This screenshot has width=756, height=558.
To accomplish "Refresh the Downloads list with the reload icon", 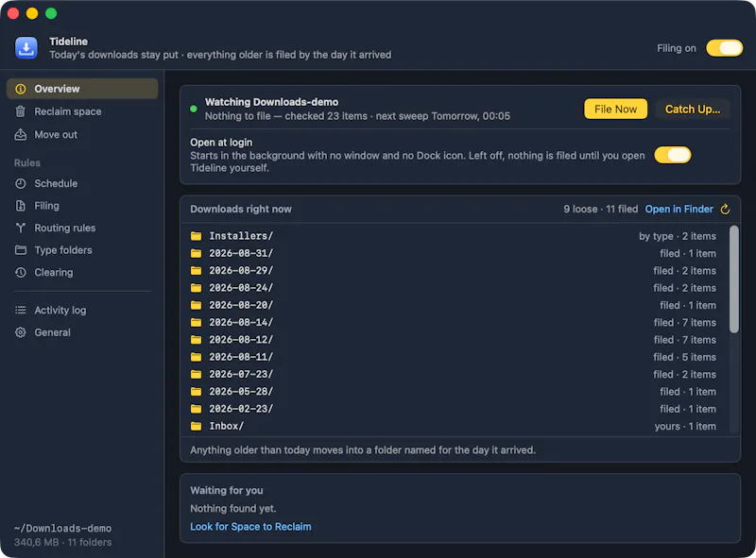I will 725,209.
